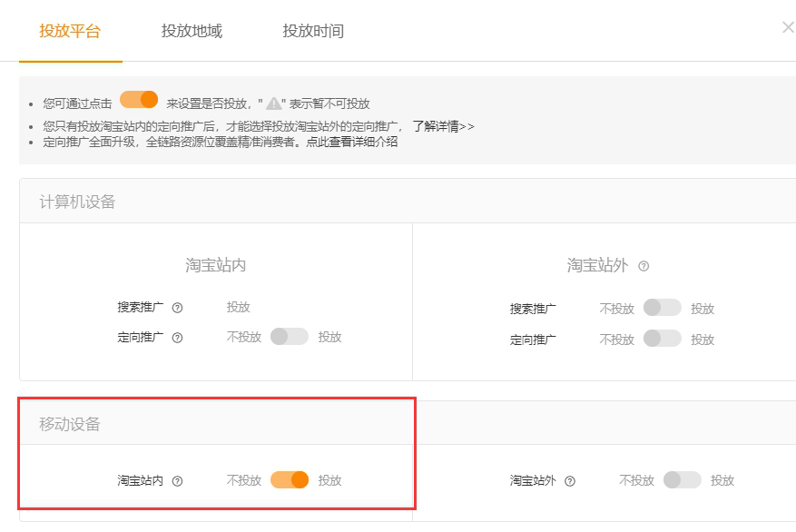Image resolution: width=796 pixels, height=532 pixels.
Task: Click the 计算机设备 section header
Action: pos(77,202)
